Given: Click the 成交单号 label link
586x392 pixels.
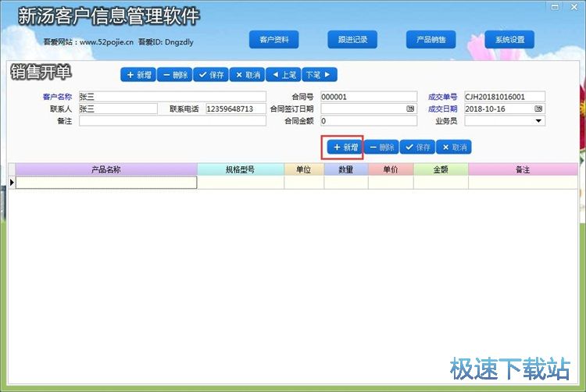Looking at the screenshot, I should (442, 97).
